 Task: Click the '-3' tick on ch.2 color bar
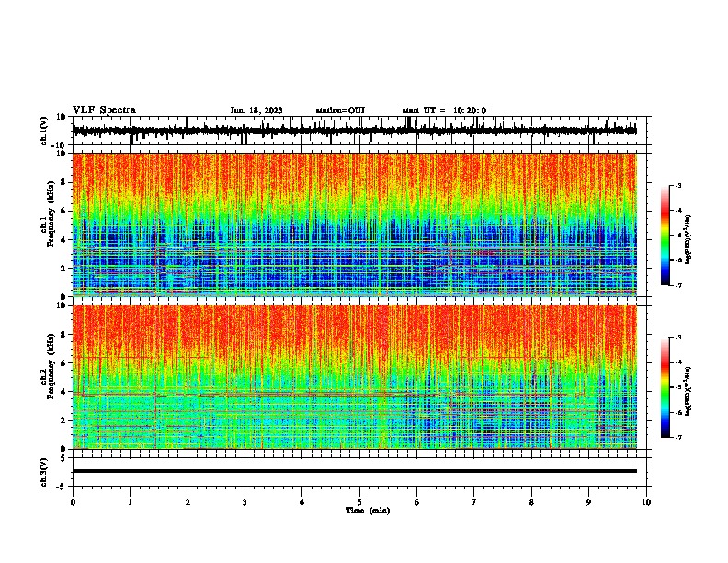click(677, 338)
